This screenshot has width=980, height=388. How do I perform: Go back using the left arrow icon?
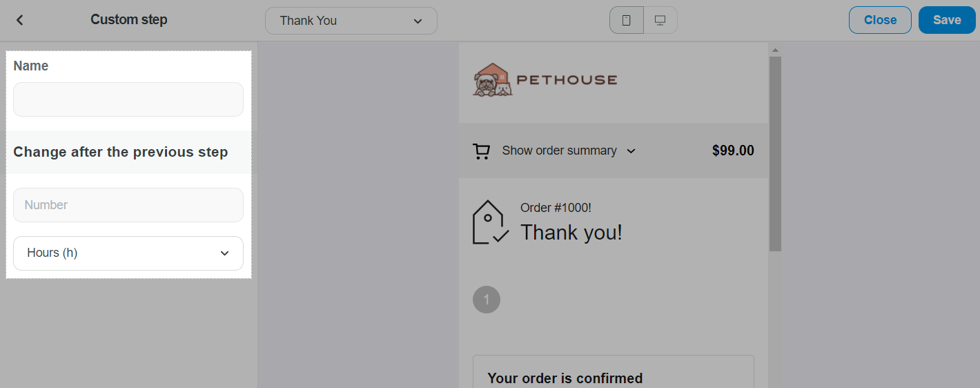20,20
